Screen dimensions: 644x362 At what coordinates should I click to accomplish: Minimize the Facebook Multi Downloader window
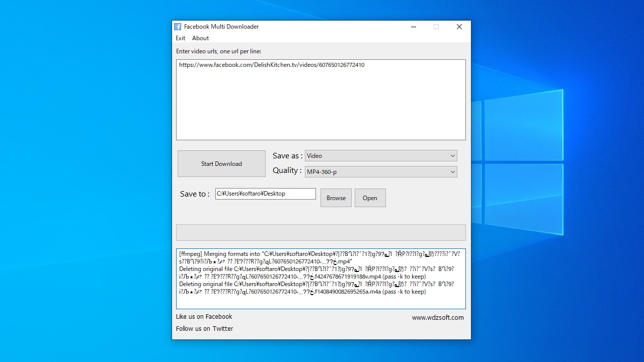[414, 27]
